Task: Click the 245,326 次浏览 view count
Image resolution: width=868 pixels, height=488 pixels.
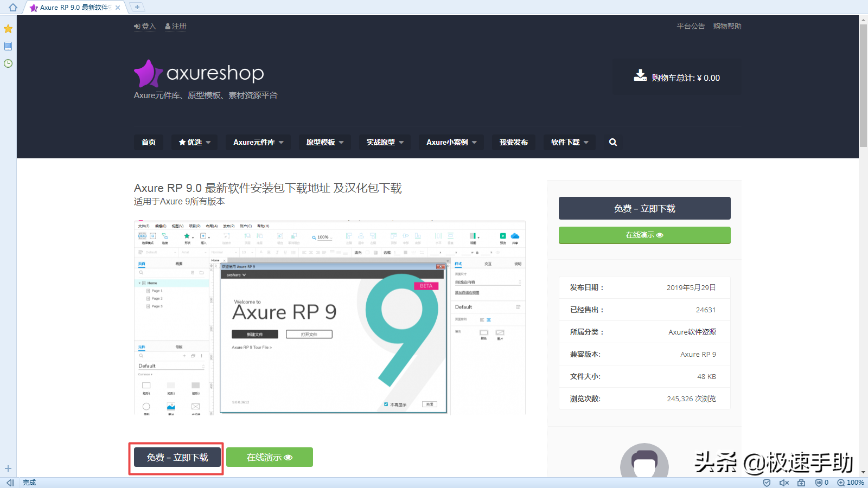Action: (691, 399)
